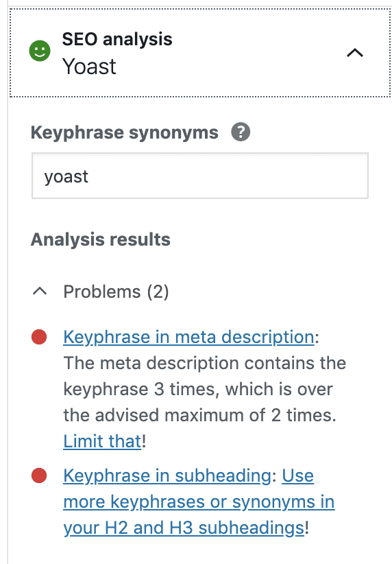Click the 'advised maximum of 2 times' sentence
The height and width of the screenshot is (564, 392).
pos(200,415)
